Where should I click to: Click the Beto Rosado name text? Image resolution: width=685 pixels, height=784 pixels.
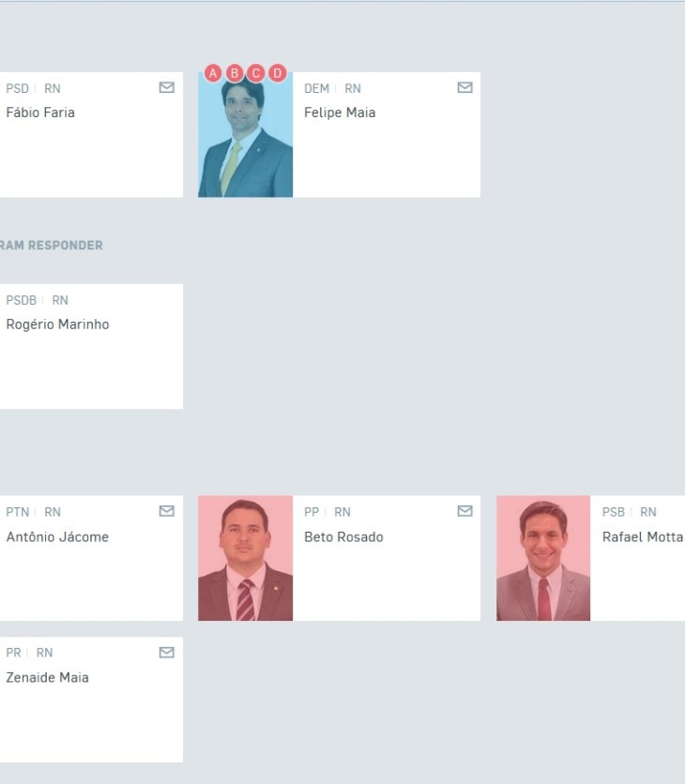coord(343,537)
